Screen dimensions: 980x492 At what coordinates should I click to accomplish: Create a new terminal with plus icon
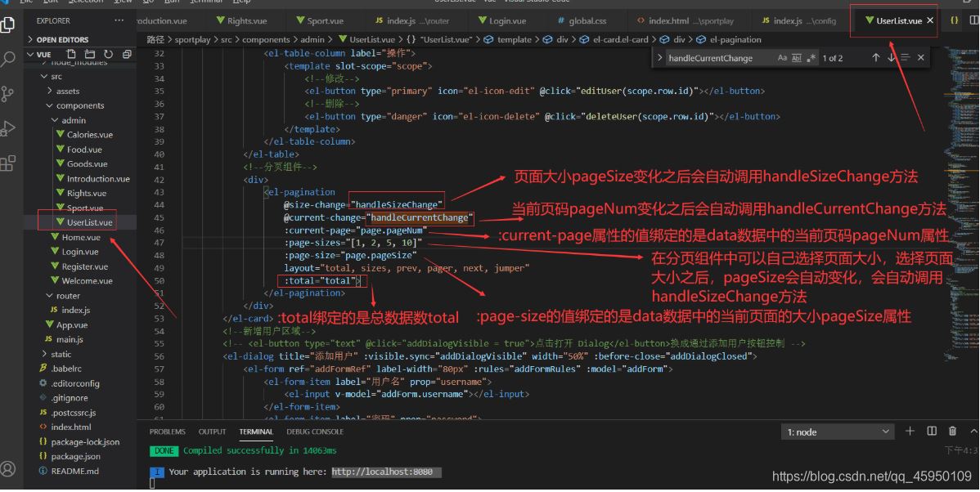click(910, 432)
